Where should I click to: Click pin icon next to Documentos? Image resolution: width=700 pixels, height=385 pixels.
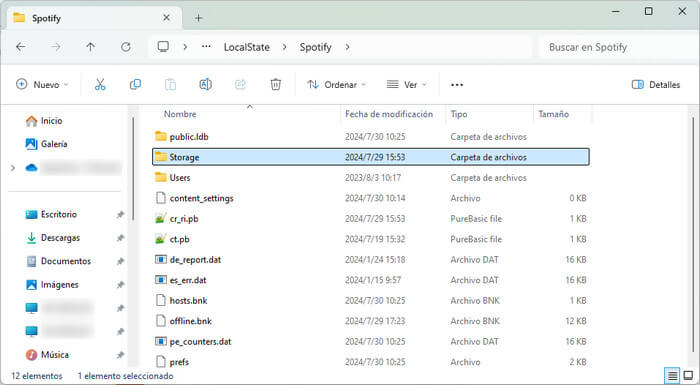pyautogui.click(x=120, y=261)
